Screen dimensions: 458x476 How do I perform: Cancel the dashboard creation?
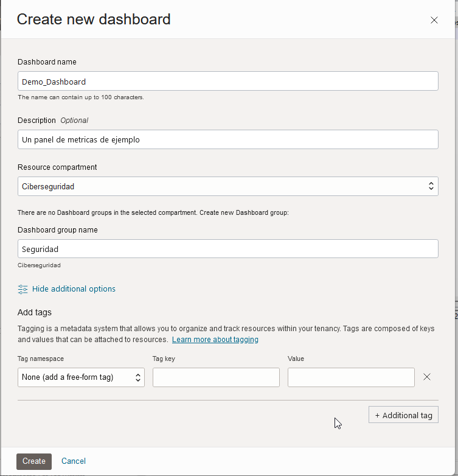coord(74,461)
